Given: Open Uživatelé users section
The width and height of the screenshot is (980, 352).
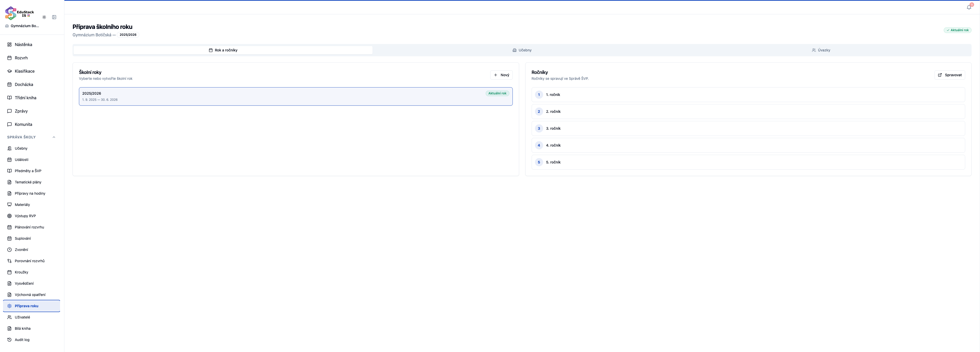Looking at the screenshot, I should pos(32,317).
